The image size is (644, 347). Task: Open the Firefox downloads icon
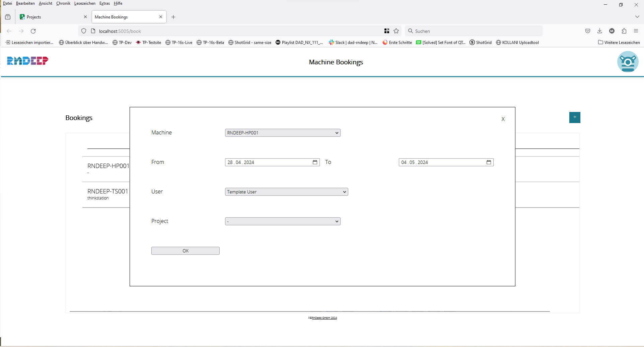[x=599, y=31]
